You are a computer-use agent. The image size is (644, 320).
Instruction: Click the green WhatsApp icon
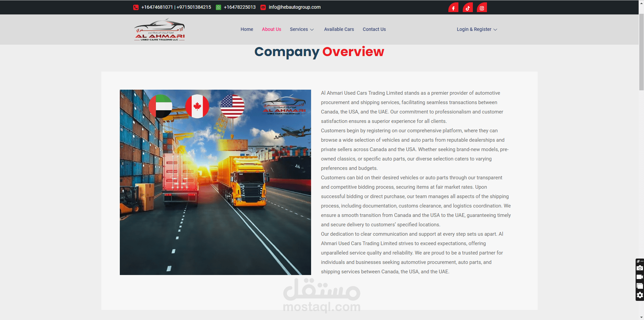click(x=218, y=7)
